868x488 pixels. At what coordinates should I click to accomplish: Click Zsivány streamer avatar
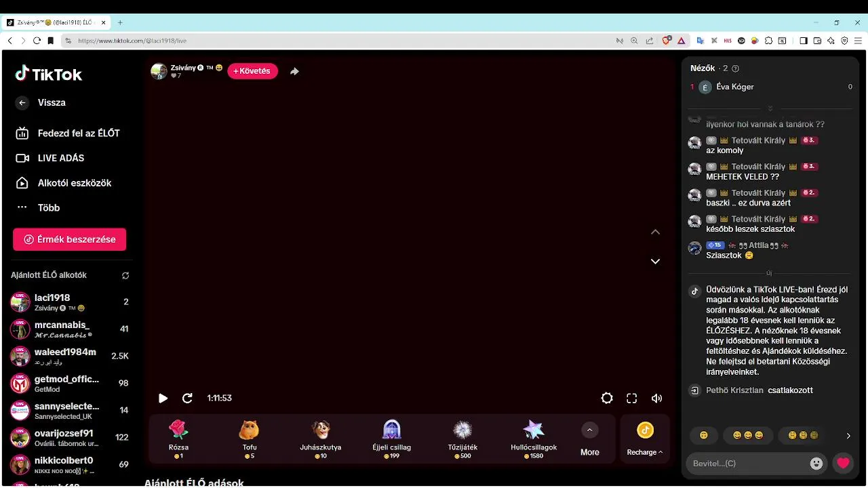(x=159, y=71)
